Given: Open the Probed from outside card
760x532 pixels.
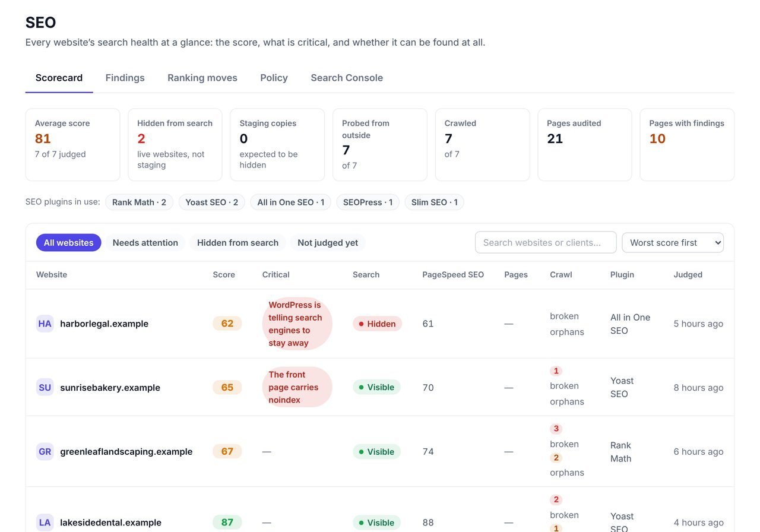Looking at the screenshot, I should point(380,144).
